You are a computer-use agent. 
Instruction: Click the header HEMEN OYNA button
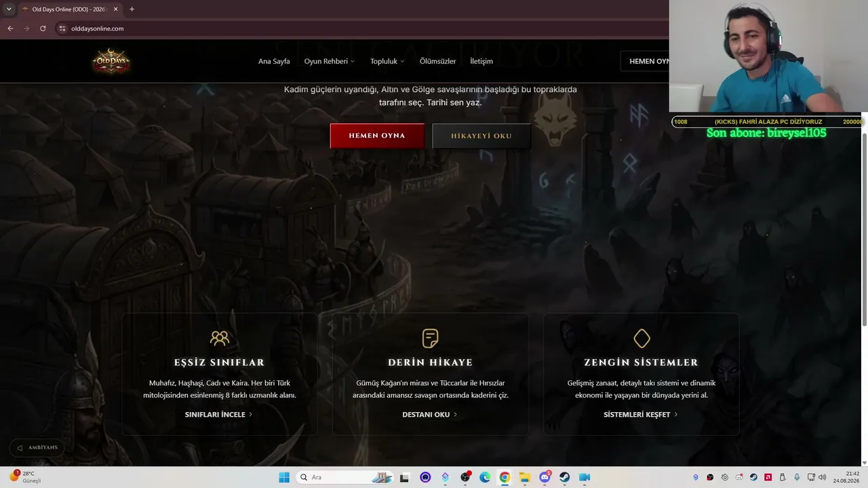tap(645, 61)
